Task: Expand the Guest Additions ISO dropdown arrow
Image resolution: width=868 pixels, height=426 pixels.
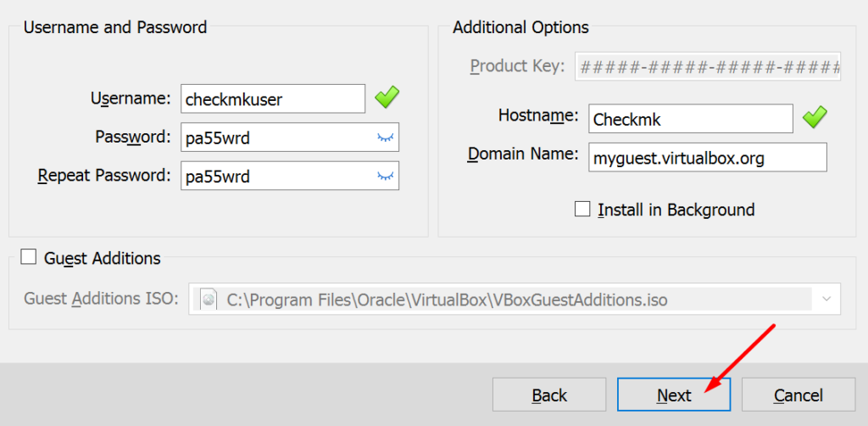Action: point(826,300)
